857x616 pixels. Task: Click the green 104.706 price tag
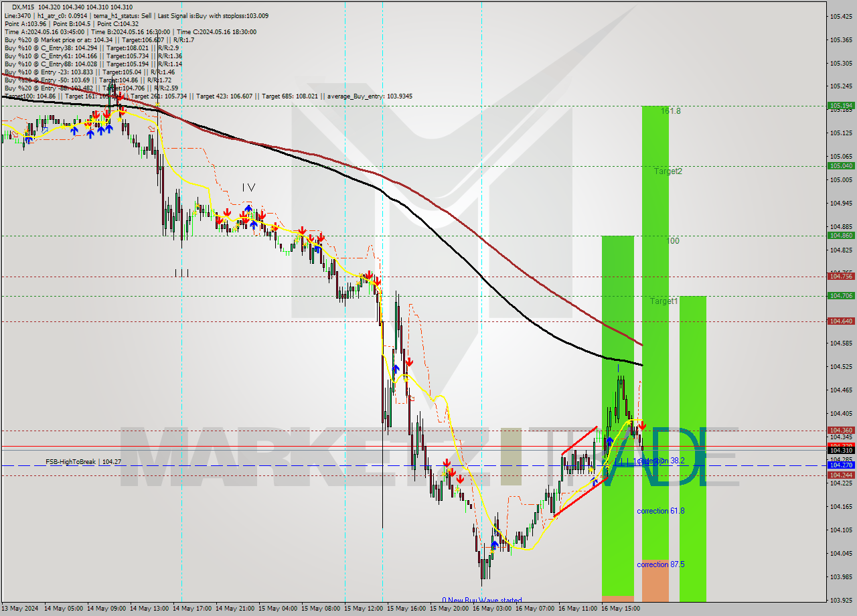pyautogui.click(x=841, y=295)
